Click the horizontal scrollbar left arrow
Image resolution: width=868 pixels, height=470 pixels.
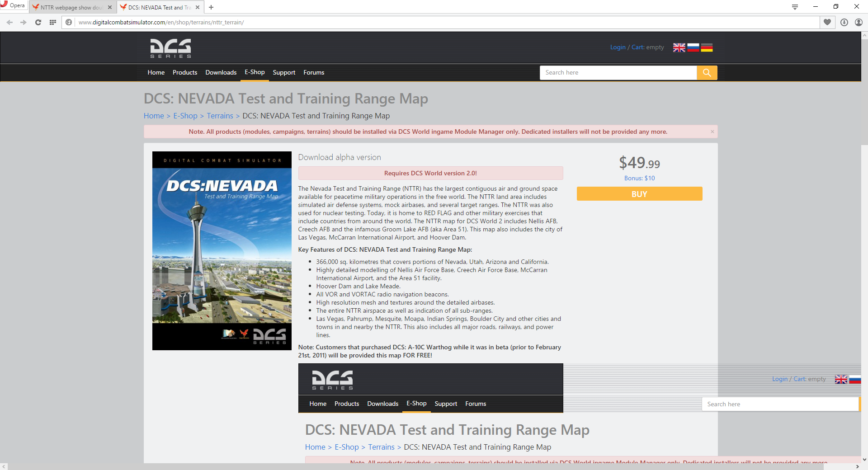4,466
